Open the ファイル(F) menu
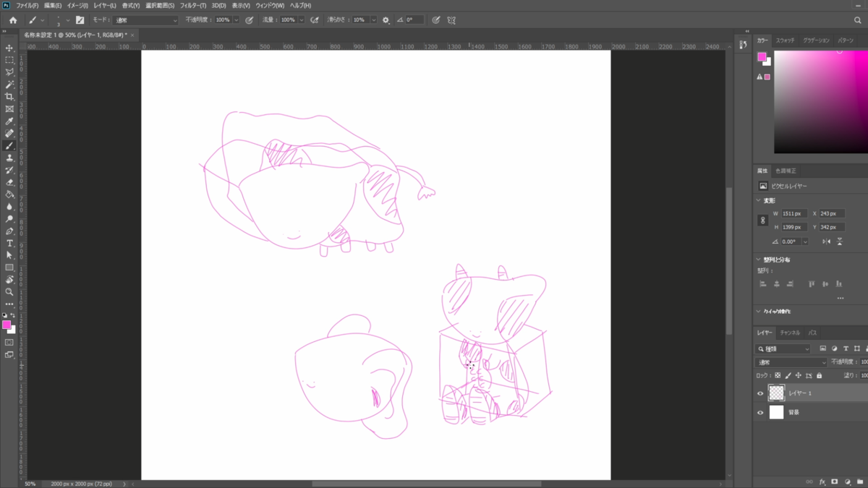Viewport: 868px width, 488px height. click(27, 5)
